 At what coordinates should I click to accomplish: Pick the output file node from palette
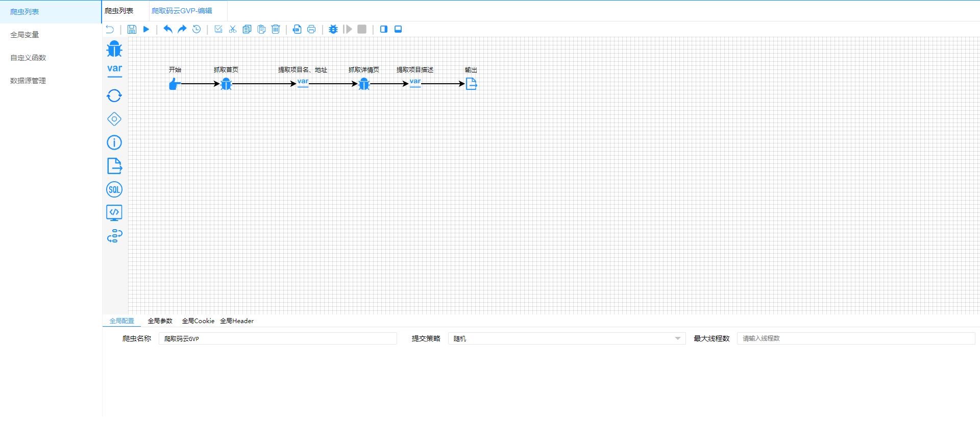pos(114,166)
